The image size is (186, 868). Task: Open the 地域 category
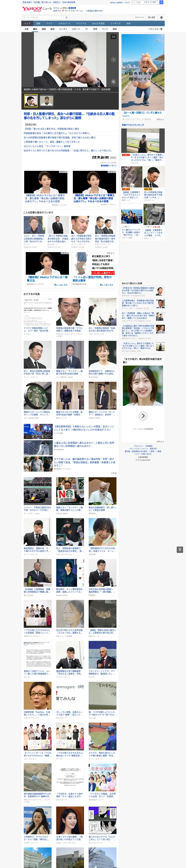pyautogui.click(x=114, y=29)
